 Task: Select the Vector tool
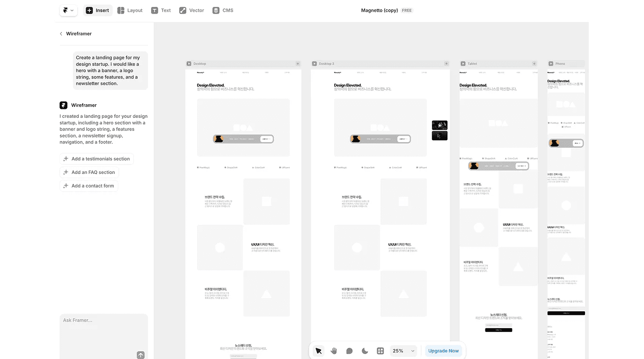(x=192, y=10)
